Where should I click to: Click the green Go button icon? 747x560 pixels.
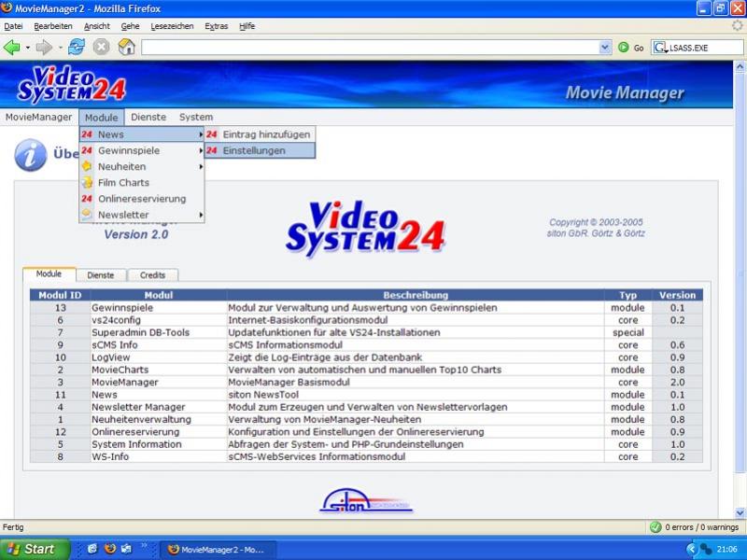click(623, 48)
